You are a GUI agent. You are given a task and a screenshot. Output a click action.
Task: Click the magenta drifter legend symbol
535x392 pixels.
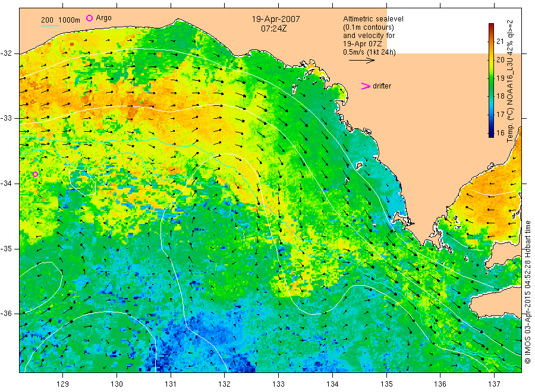(366, 86)
